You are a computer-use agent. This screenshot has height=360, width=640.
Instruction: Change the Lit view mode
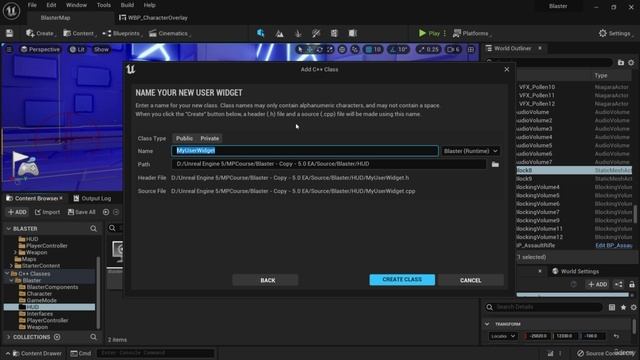77,49
